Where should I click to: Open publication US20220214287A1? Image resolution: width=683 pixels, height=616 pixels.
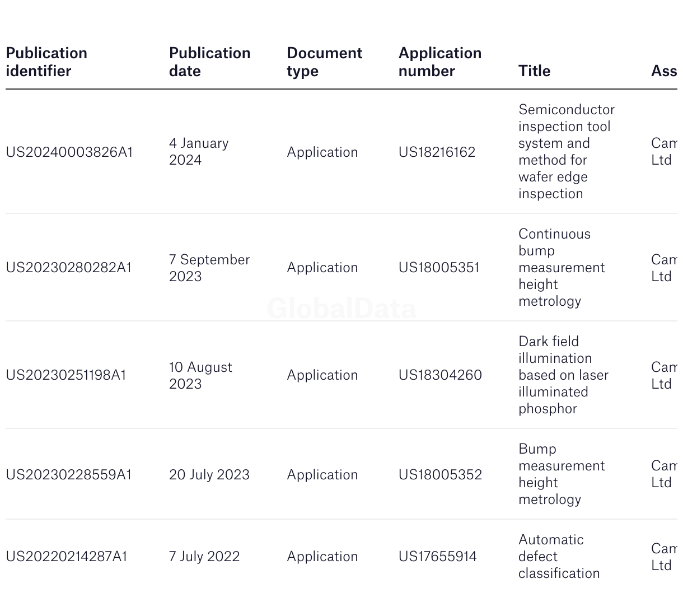[67, 557]
